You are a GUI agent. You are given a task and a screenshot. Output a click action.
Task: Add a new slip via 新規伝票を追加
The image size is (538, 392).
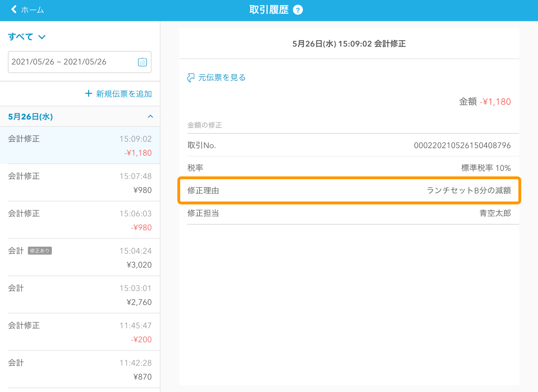click(x=118, y=94)
